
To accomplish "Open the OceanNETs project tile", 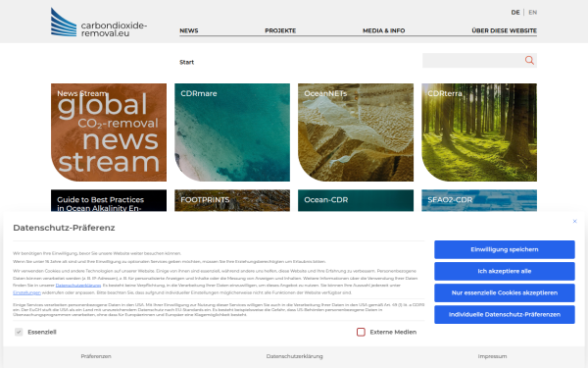I will 356,132.
